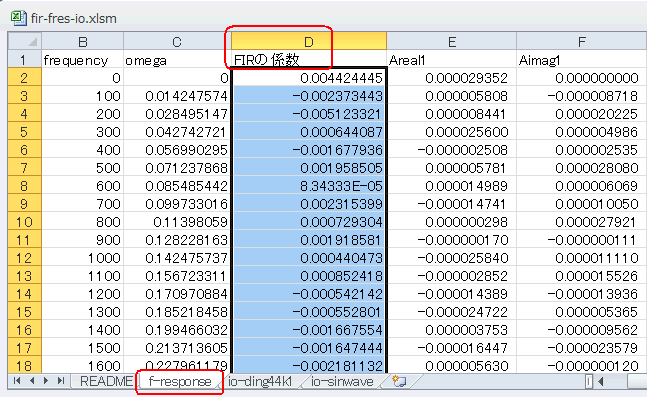
Task: Open the io-ding44k1 sheet tab
Action: 260,382
